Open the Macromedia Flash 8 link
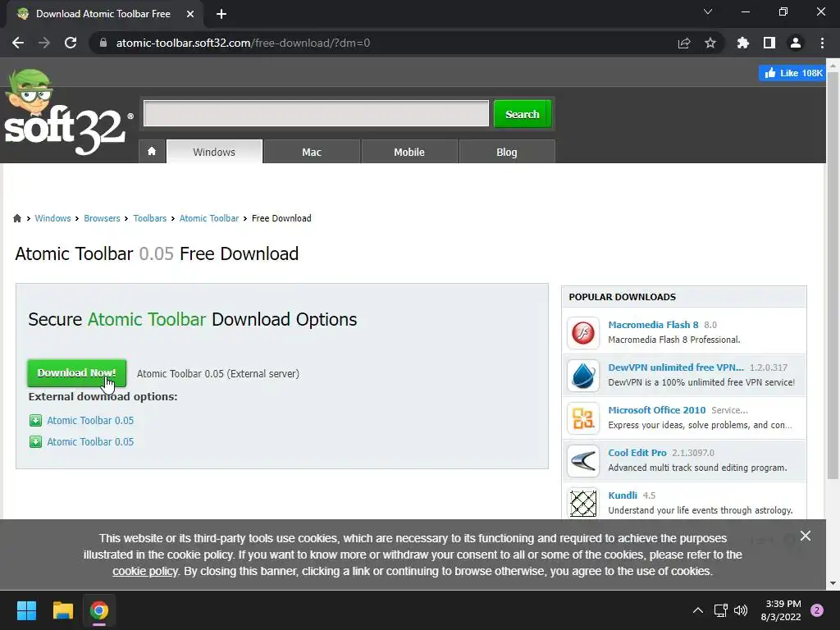Viewport: 840px width, 630px height. 653,325
